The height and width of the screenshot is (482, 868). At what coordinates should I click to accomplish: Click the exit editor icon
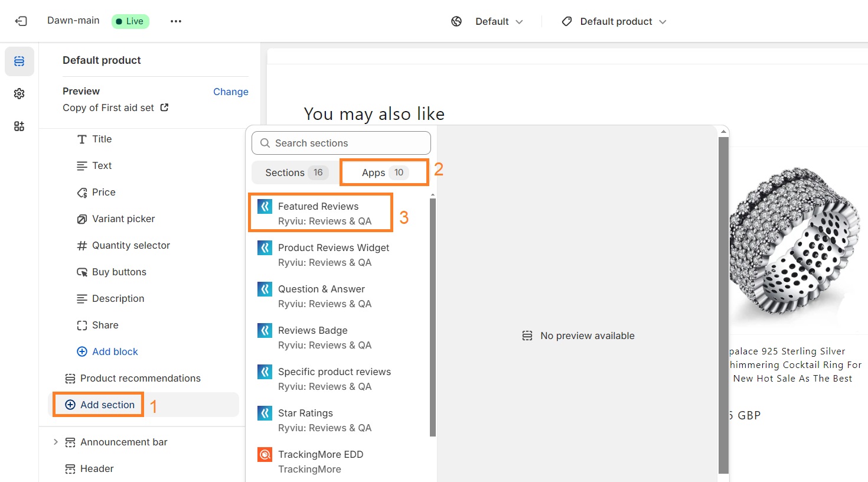pos(21,21)
